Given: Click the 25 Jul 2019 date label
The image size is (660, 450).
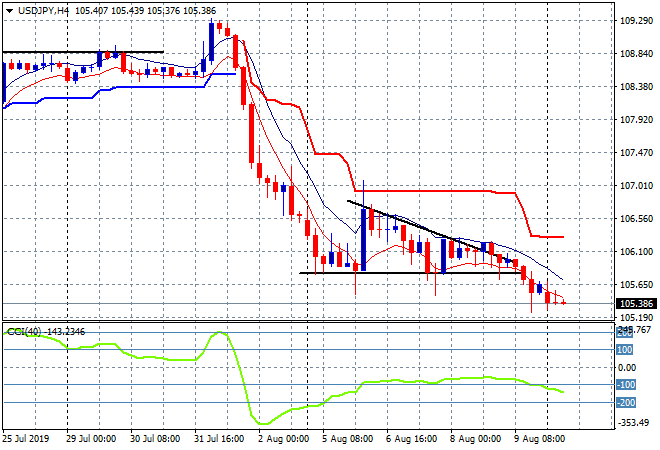Looking at the screenshot, I should 26,439.
